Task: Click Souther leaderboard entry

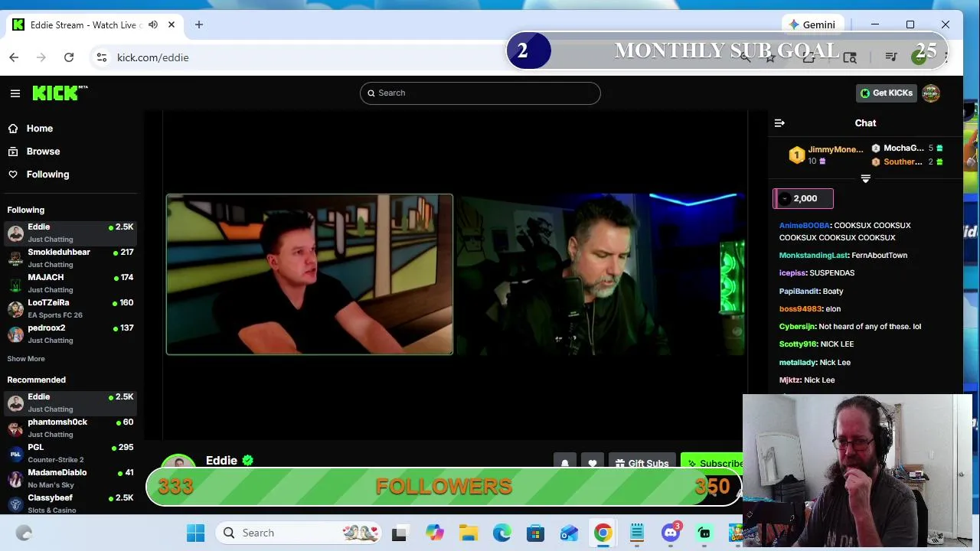Action: pyautogui.click(x=907, y=162)
